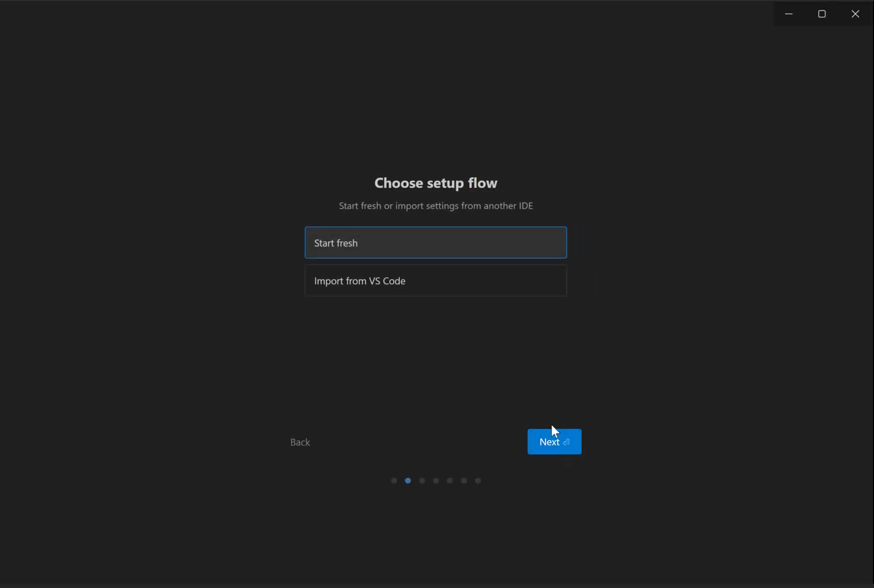The height and width of the screenshot is (588, 874).
Task: Click the 'Start fresh' text label
Action: pyautogui.click(x=336, y=243)
